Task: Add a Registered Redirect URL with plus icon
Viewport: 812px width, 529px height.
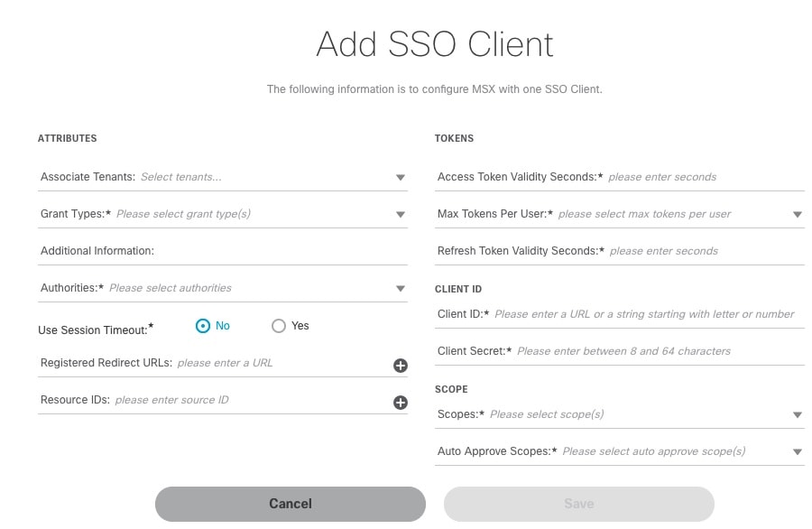Action: [401, 366]
